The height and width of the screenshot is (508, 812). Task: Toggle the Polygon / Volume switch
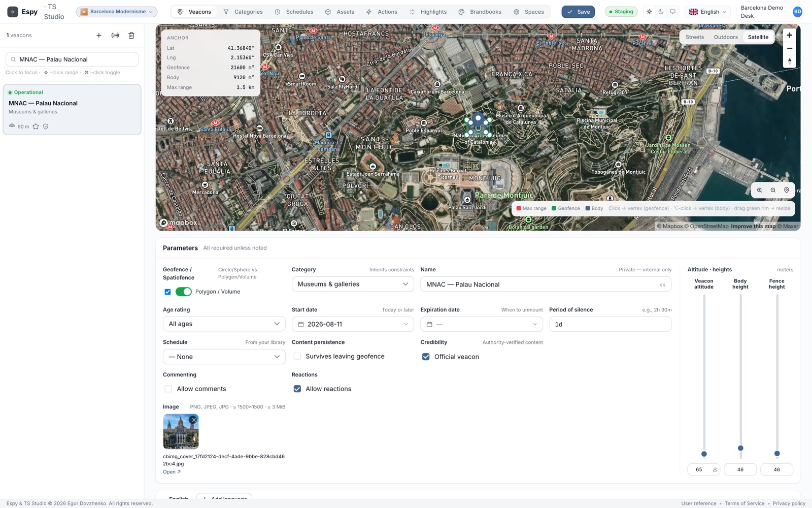click(183, 292)
